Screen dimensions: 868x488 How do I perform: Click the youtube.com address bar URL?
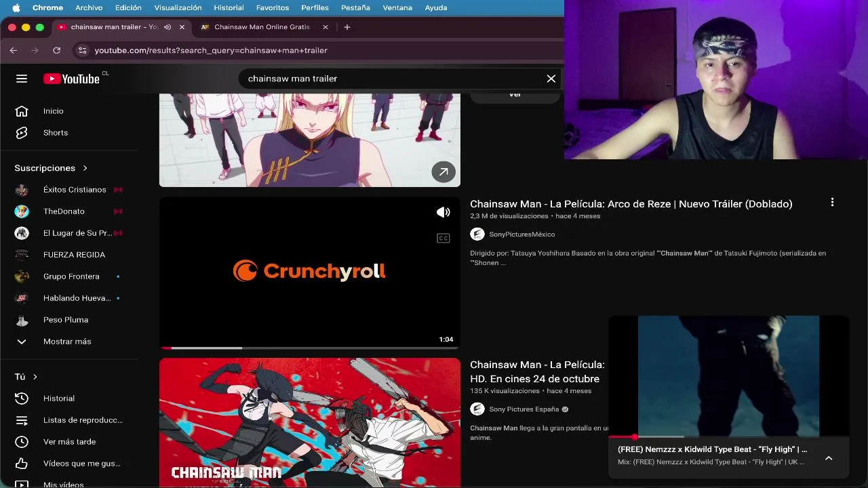click(x=211, y=50)
